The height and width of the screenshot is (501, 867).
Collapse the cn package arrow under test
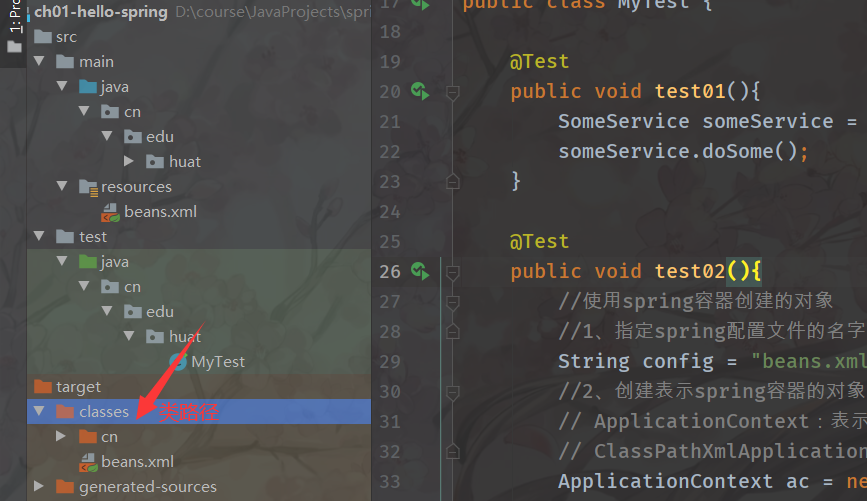coord(84,286)
